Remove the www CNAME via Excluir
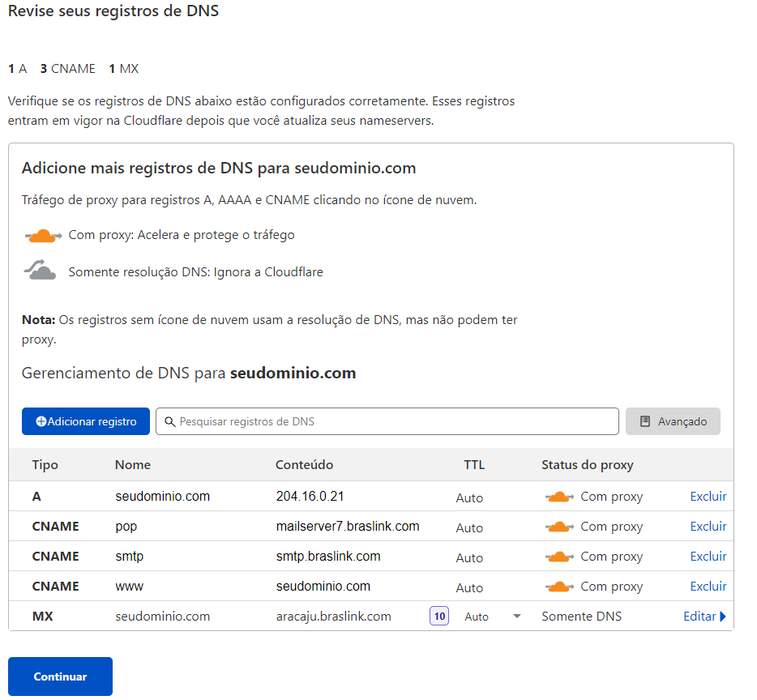The height and width of the screenshot is (700, 757). (x=708, y=586)
